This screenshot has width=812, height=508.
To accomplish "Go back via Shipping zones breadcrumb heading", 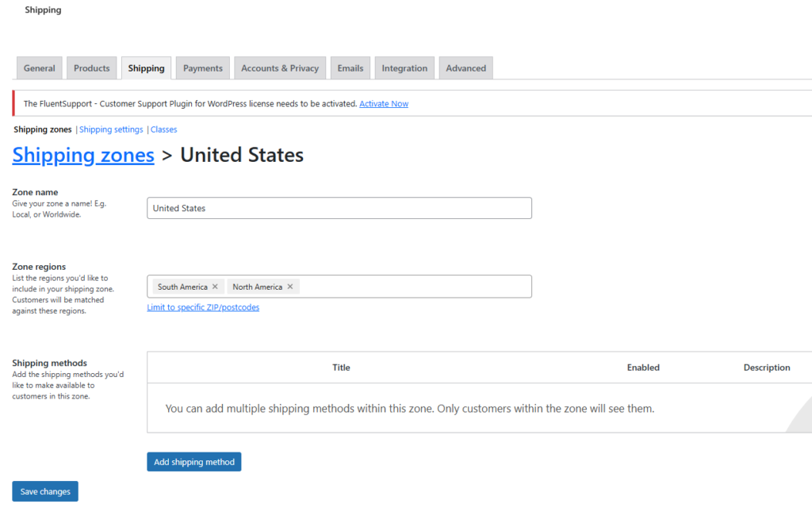I will coord(83,155).
